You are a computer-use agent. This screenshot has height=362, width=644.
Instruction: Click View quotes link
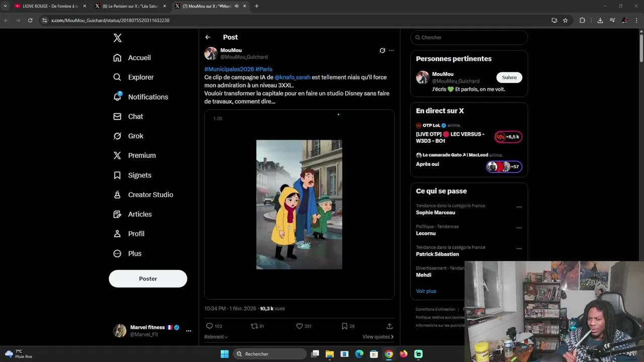pyautogui.click(x=378, y=337)
